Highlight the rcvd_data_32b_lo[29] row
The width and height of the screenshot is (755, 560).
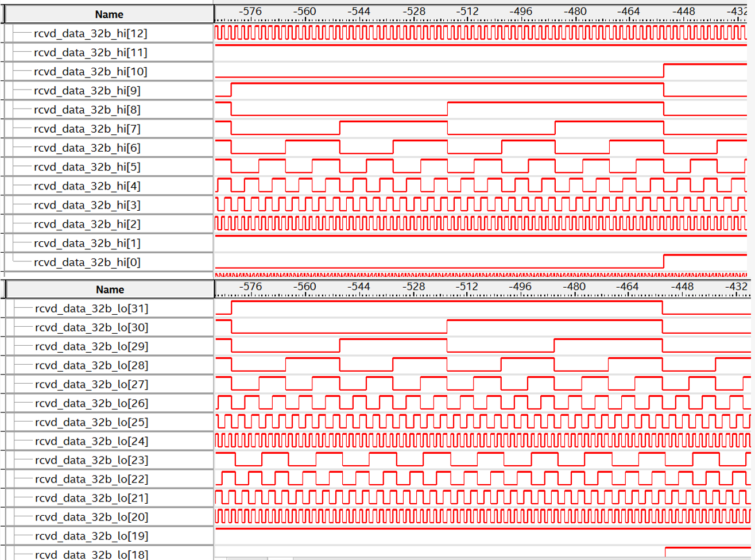click(91, 346)
